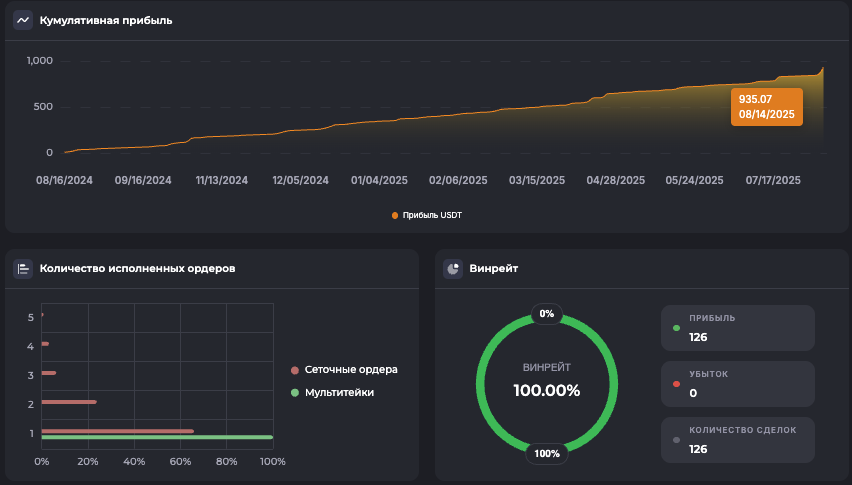
Task: Click the 100.00% winrate value in the ring
Action: coord(547,390)
